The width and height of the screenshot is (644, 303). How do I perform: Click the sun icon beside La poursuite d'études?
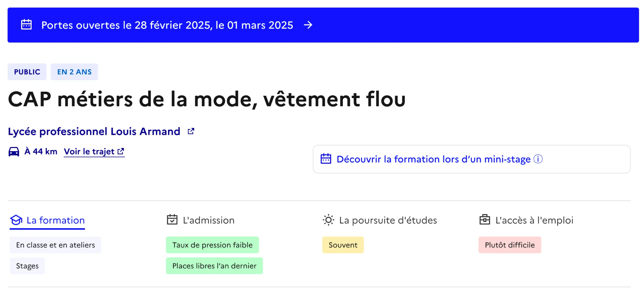click(328, 220)
